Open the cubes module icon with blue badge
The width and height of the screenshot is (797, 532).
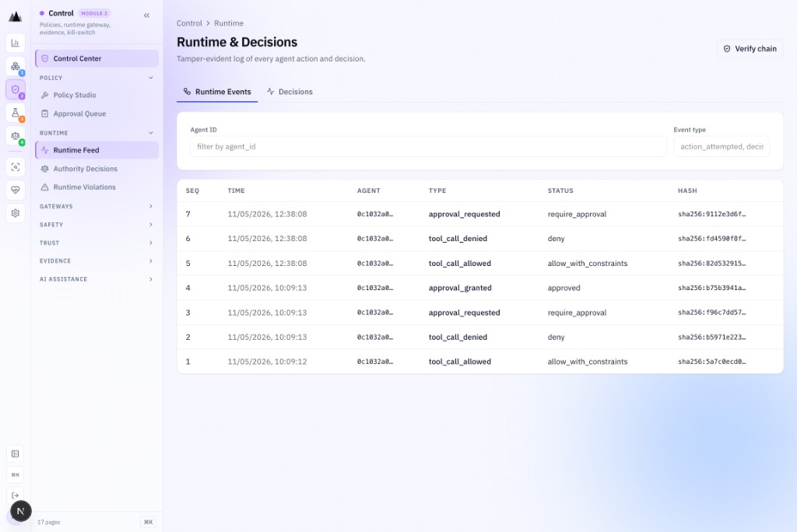point(16,67)
